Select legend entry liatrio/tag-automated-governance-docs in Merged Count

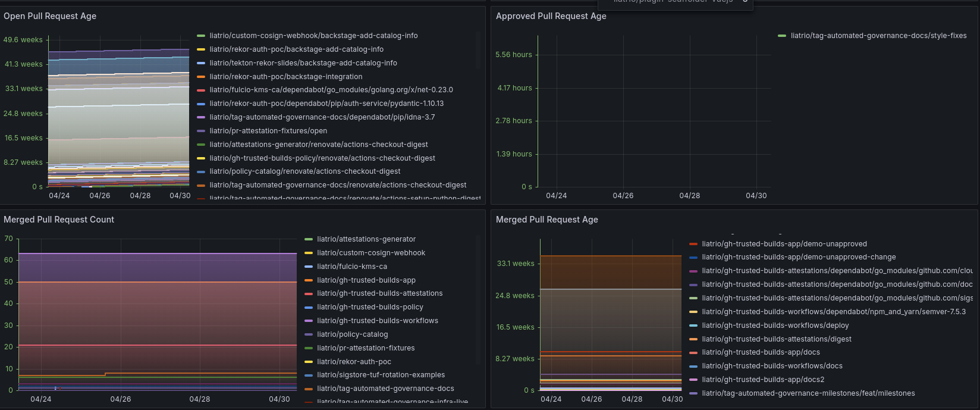click(x=385, y=389)
